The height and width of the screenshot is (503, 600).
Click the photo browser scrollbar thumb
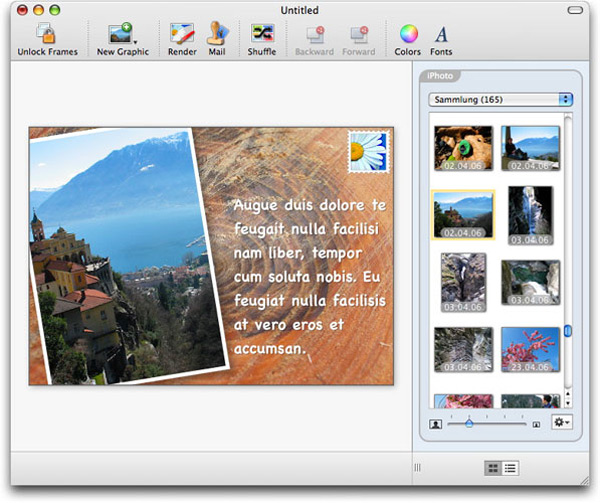pos(568,330)
